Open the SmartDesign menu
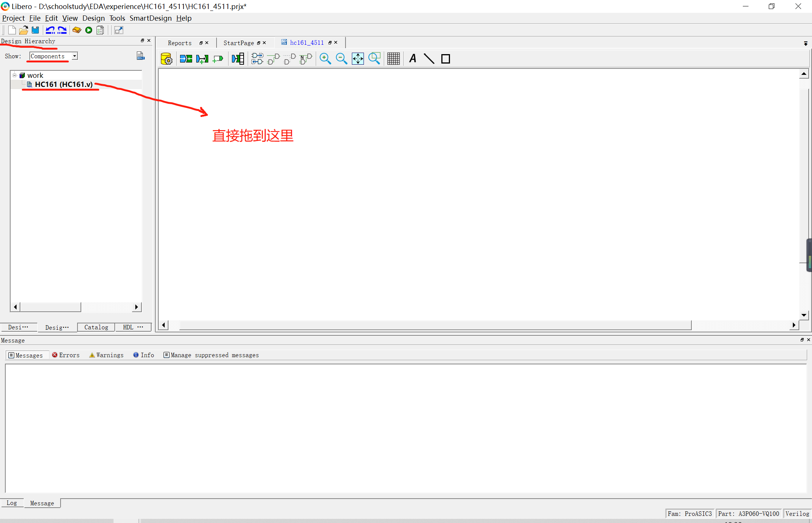The image size is (812, 523). [150, 18]
